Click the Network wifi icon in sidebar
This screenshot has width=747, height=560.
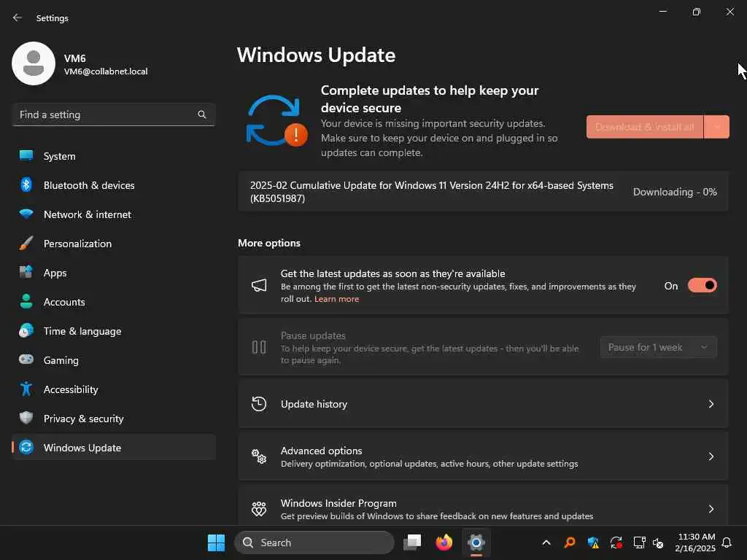coord(26,214)
